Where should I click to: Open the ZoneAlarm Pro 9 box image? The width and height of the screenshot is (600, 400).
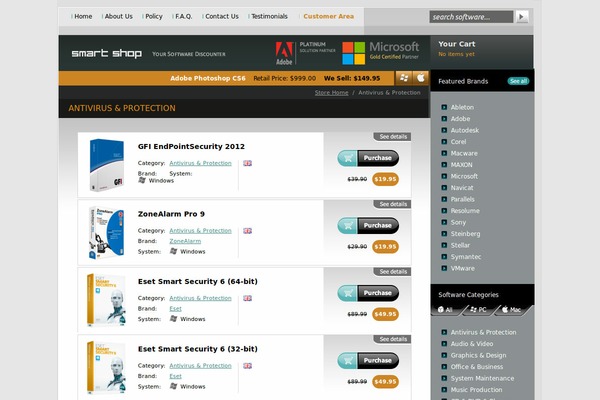(107, 233)
